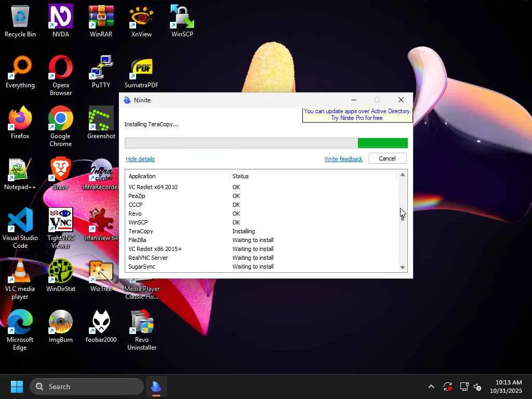The width and height of the screenshot is (532, 399).
Task: Select the Media Player Classic desktop icon
Action: [x=141, y=290]
